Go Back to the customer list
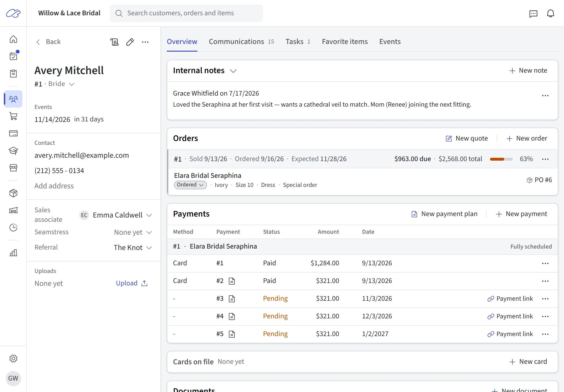 (48, 42)
